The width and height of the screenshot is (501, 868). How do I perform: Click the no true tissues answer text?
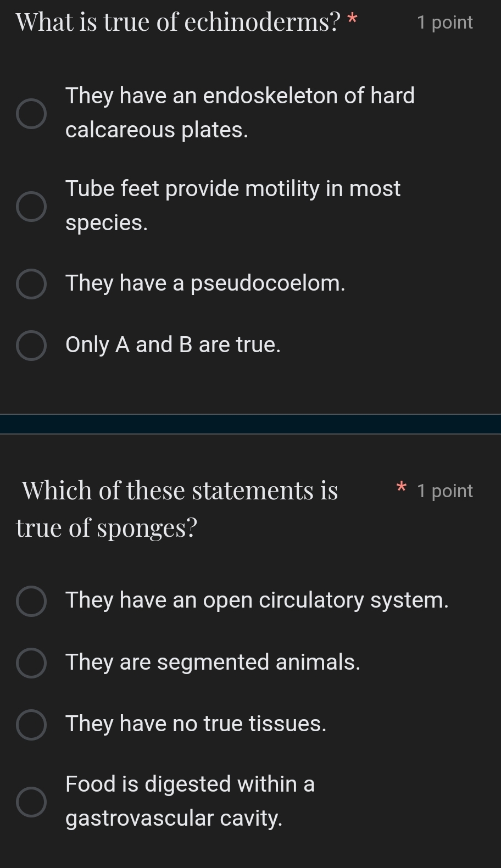[x=196, y=725]
